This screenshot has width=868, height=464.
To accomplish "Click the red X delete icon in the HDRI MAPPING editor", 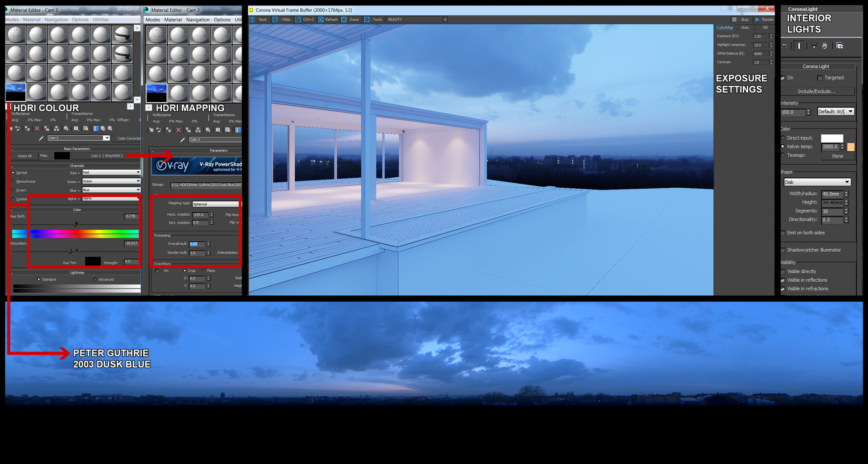I will [178, 130].
